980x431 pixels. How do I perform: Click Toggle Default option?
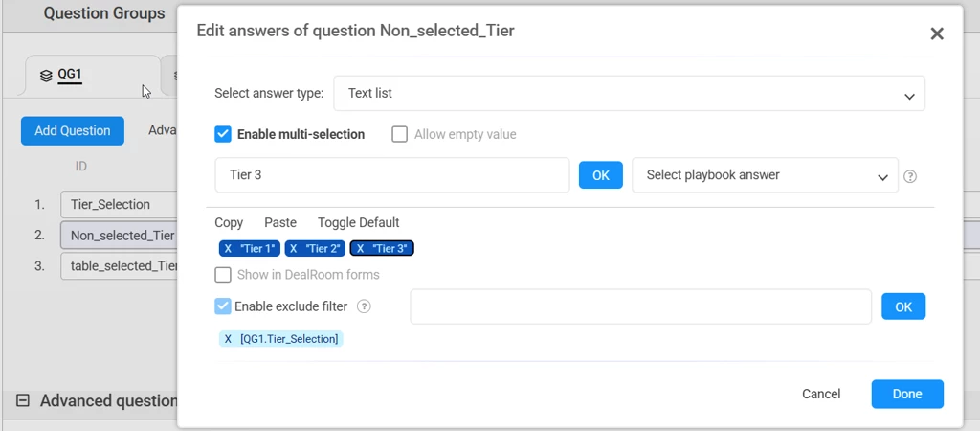358,222
